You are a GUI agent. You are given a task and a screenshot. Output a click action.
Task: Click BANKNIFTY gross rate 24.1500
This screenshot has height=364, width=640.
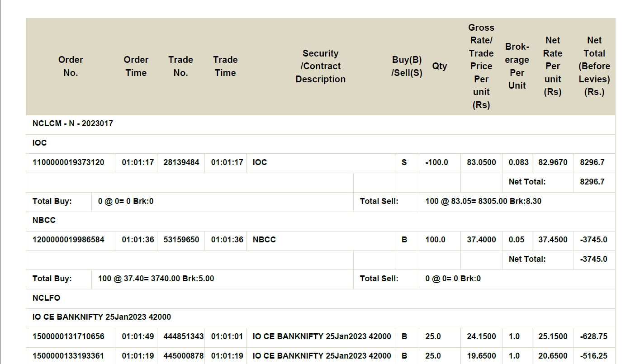coord(481,336)
